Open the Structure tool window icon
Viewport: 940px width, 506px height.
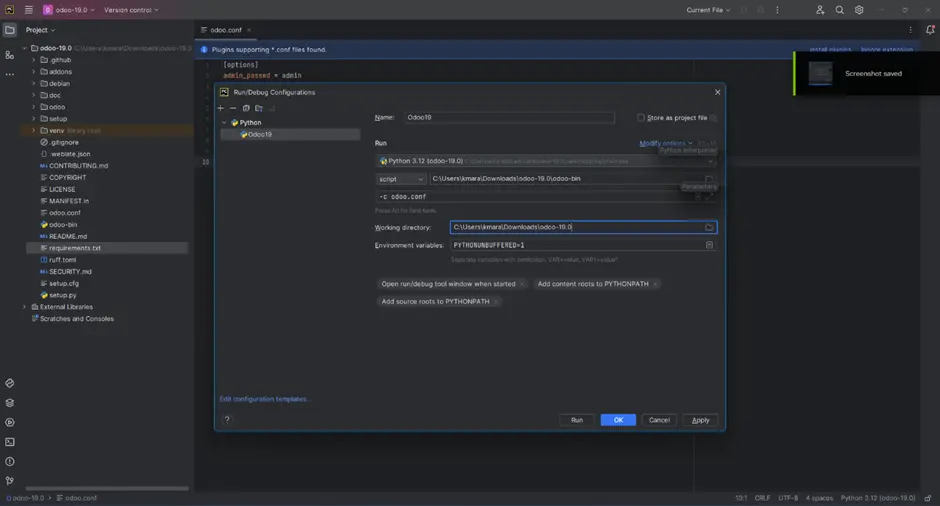pyautogui.click(x=10, y=55)
